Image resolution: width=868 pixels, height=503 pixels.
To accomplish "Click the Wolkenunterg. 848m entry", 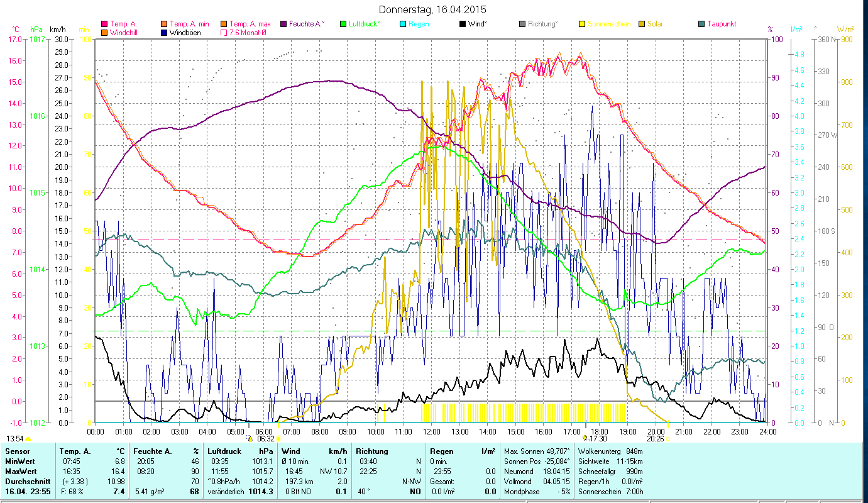I will (x=610, y=451).
